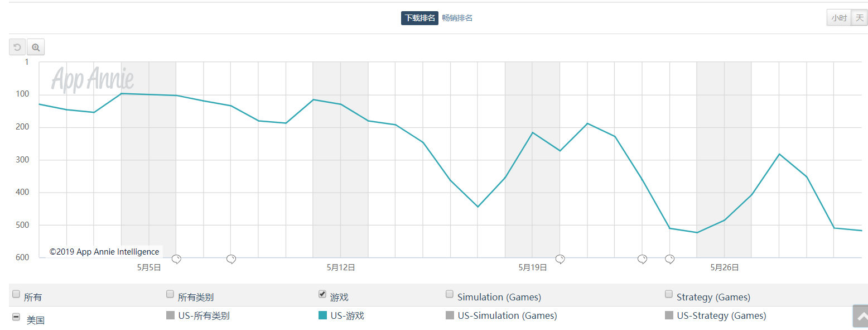
Task: Collapse the 美国 country row
Action: (16, 317)
